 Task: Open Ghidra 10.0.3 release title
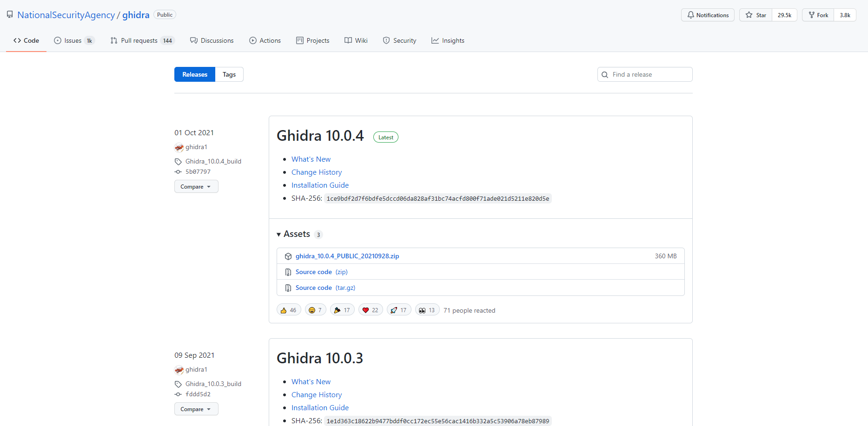(x=320, y=358)
